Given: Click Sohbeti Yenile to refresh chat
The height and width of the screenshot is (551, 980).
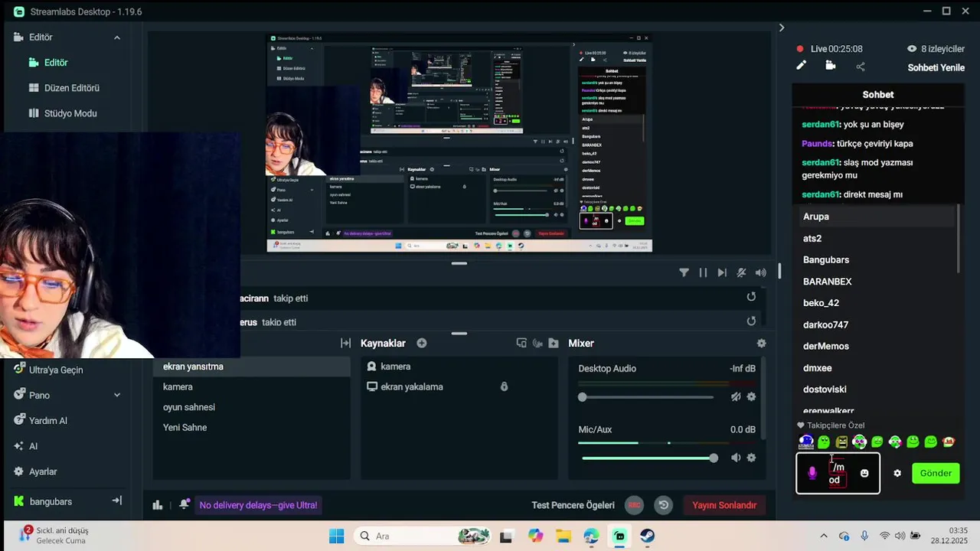Looking at the screenshot, I should click(x=936, y=67).
